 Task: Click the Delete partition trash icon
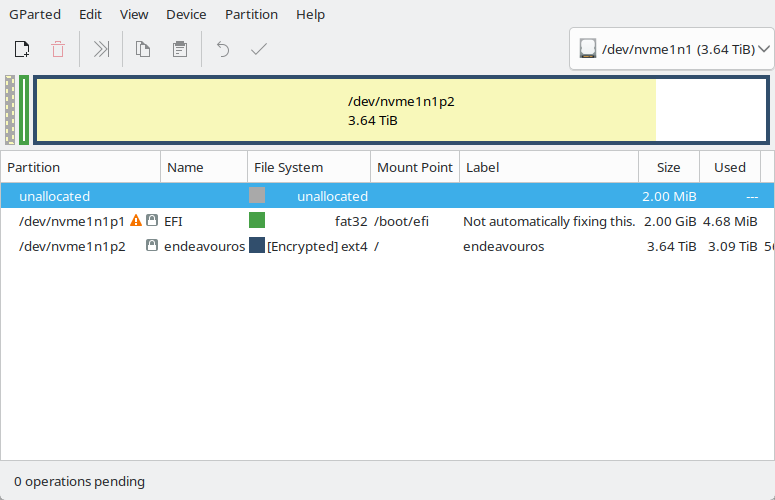58,49
